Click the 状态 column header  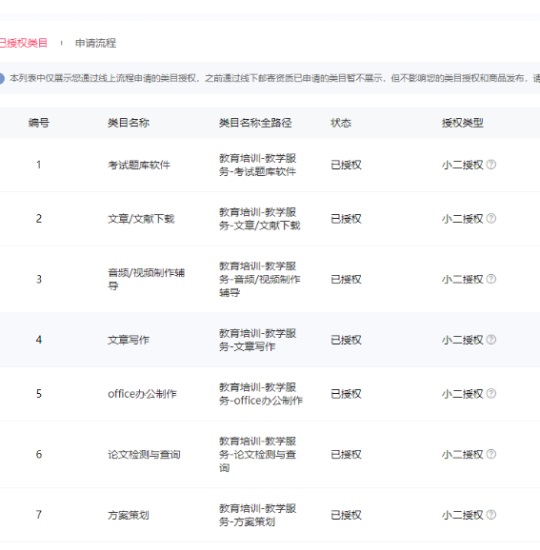coord(341,123)
